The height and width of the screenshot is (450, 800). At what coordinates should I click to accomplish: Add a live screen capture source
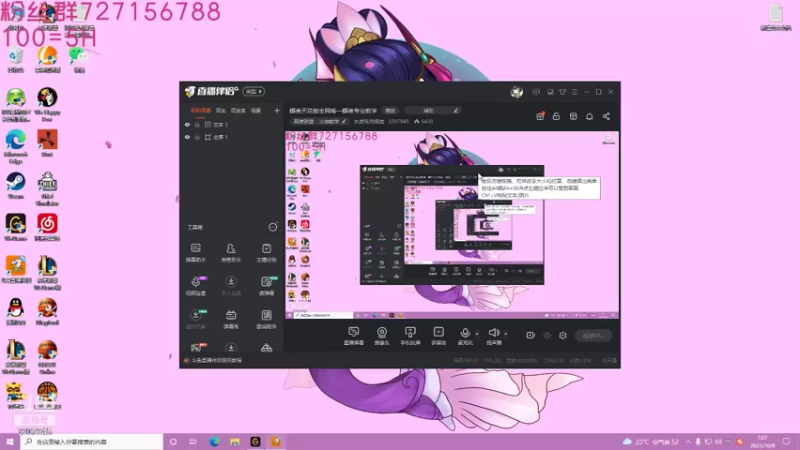coord(354,336)
